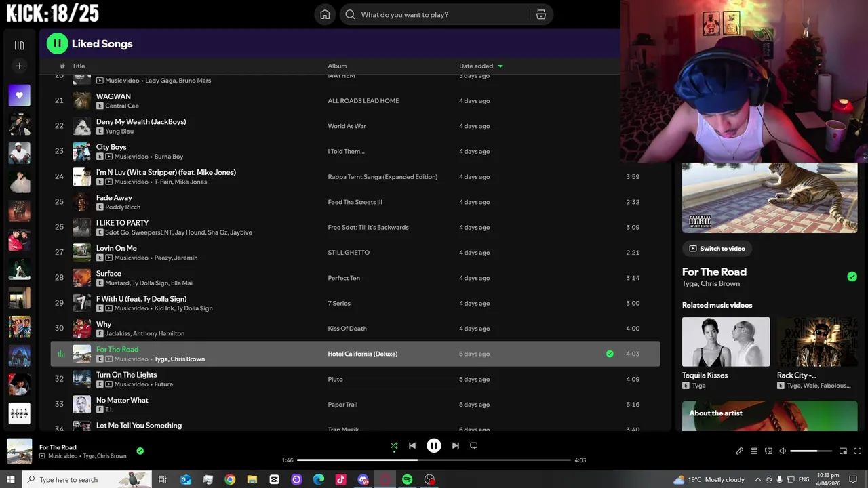Screen dimensions: 868x488
Task: Open Tequila Kisses related video thumbnail
Action: pos(726,342)
